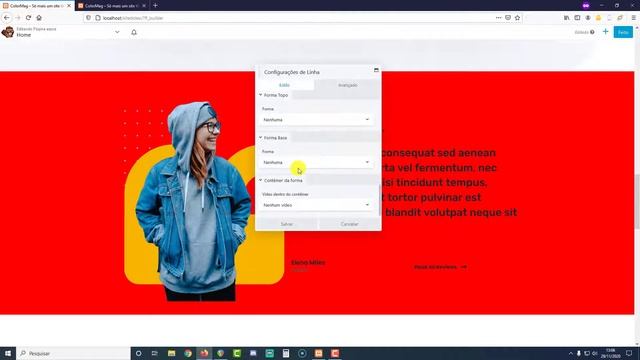Open the page actions three-dot menu
640x360 pixels.
(498, 18)
